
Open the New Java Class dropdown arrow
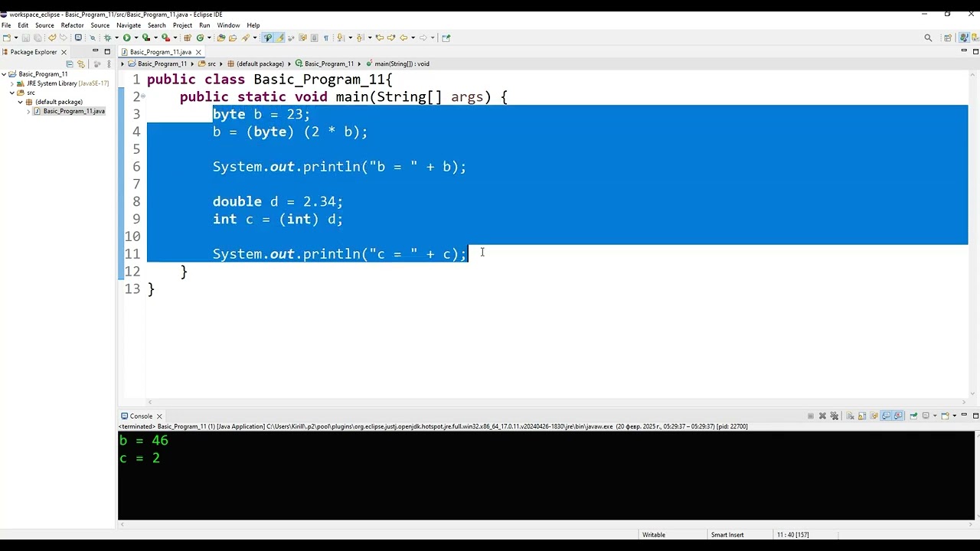(209, 37)
